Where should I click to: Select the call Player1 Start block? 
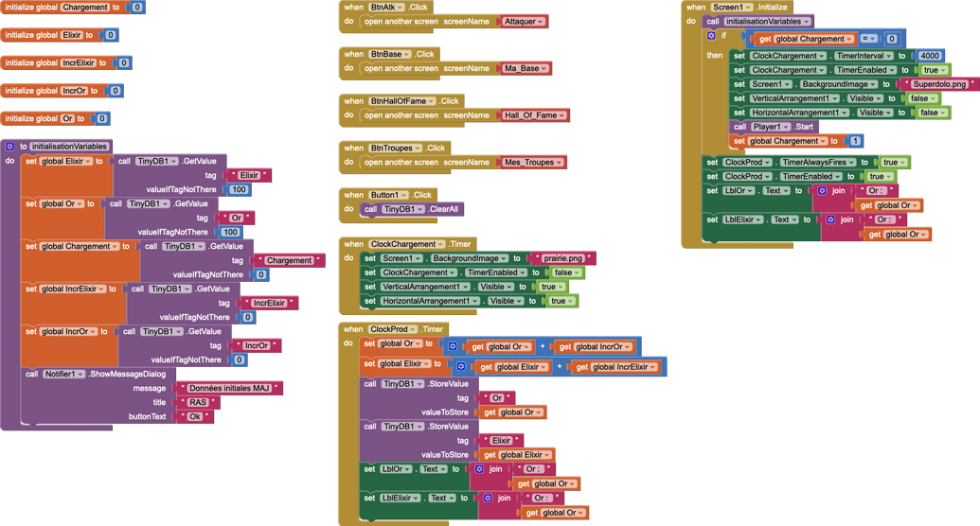[x=774, y=126]
